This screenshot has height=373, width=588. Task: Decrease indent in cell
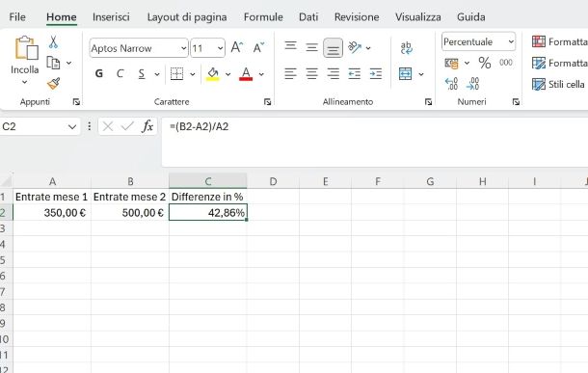point(355,73)
